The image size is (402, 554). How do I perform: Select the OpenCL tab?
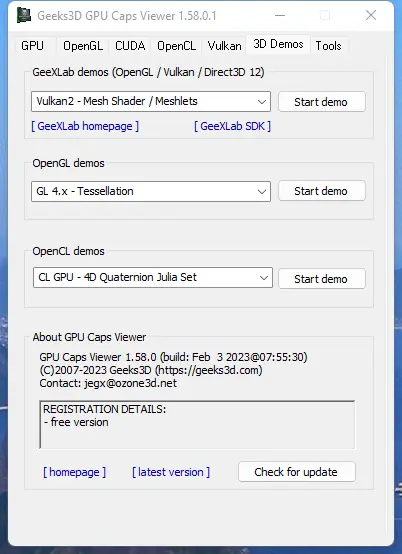[x=176, y=46]
